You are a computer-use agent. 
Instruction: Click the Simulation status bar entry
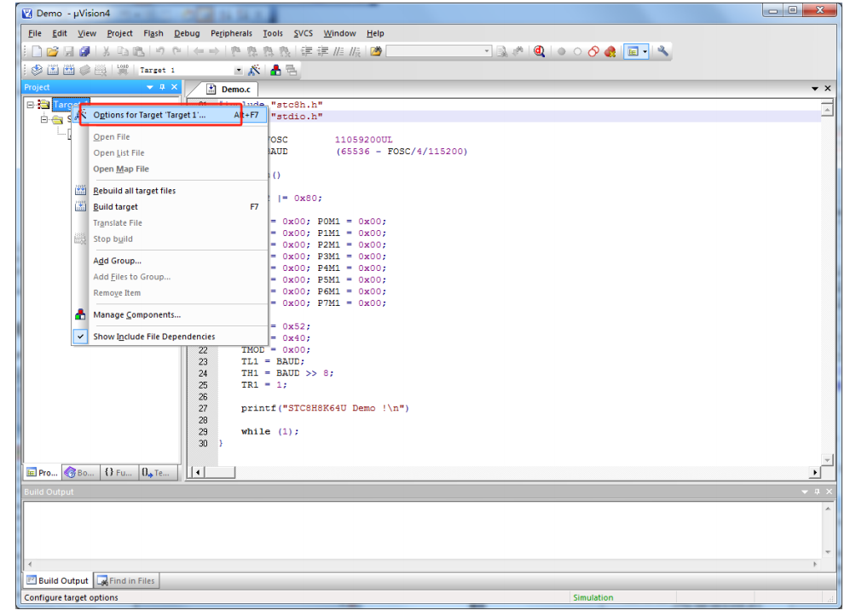click(593, 597)
